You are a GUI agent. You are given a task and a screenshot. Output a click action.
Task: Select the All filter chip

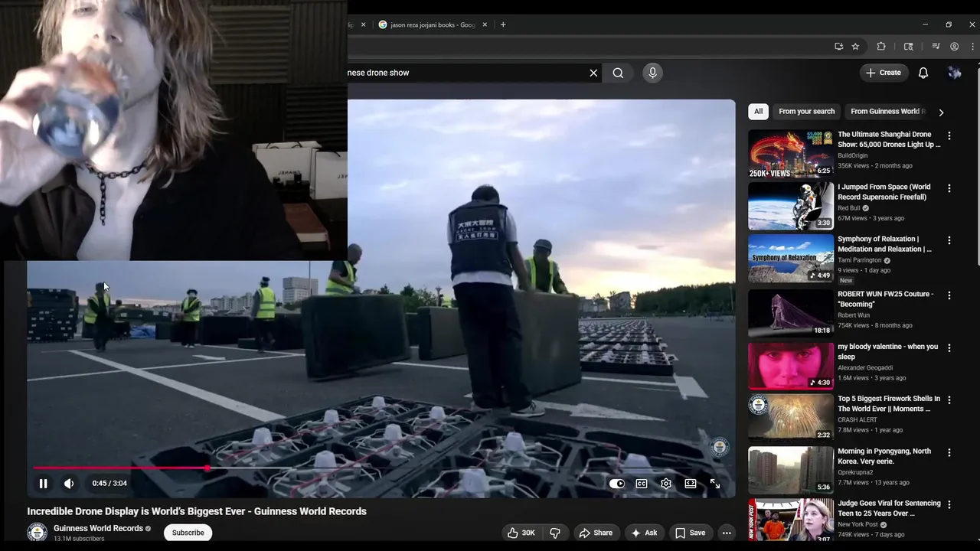click(758, 112)
